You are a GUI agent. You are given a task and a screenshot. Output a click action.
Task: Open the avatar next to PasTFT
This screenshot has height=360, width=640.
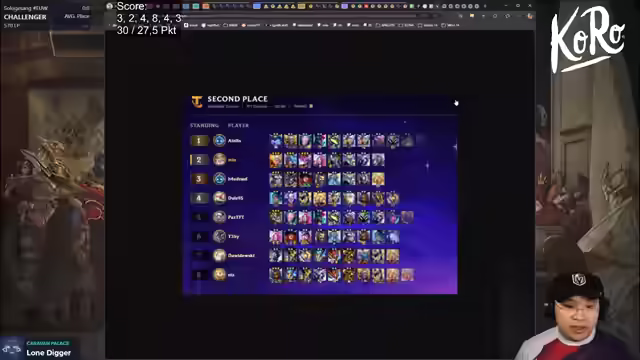click(219, 217)
